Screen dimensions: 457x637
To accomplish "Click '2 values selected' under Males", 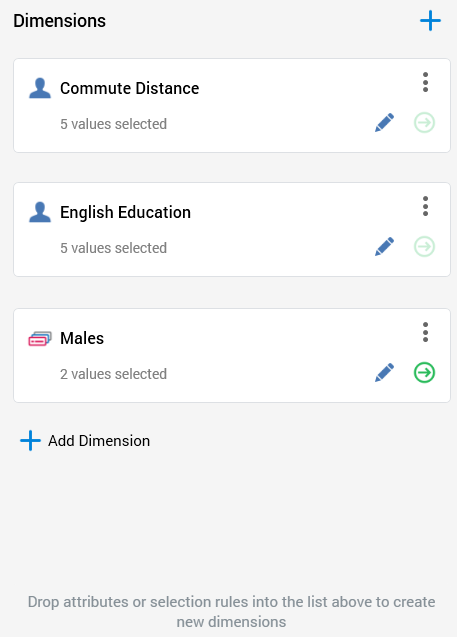I will point(113,374).
